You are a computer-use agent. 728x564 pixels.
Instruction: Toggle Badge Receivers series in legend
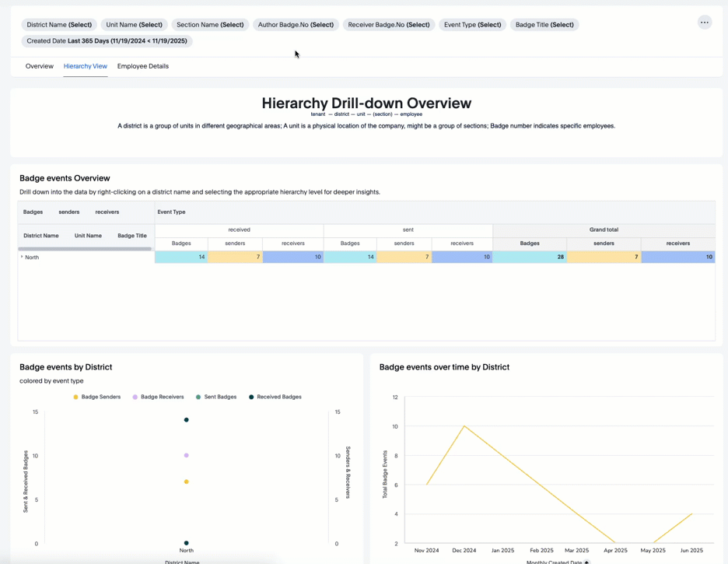click(x=158, y=397)
